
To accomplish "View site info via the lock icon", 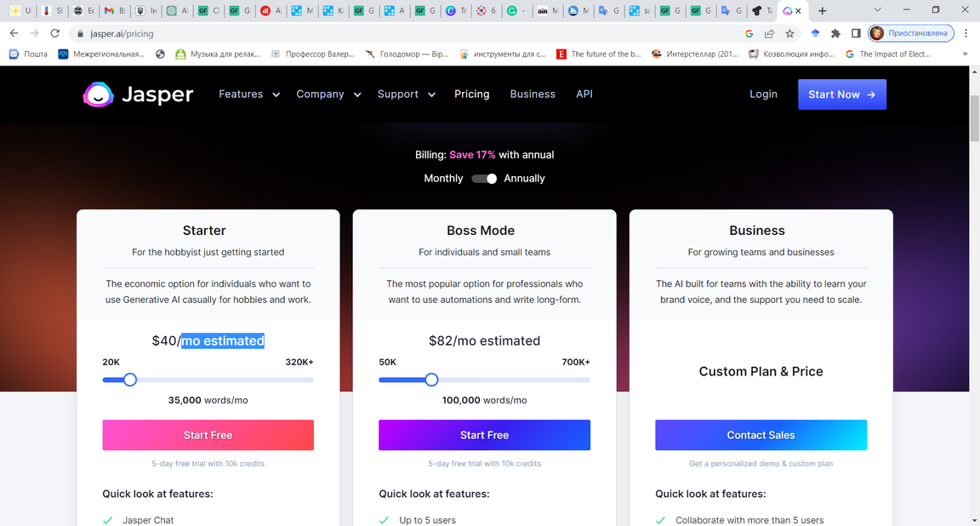I will [80, 34].
